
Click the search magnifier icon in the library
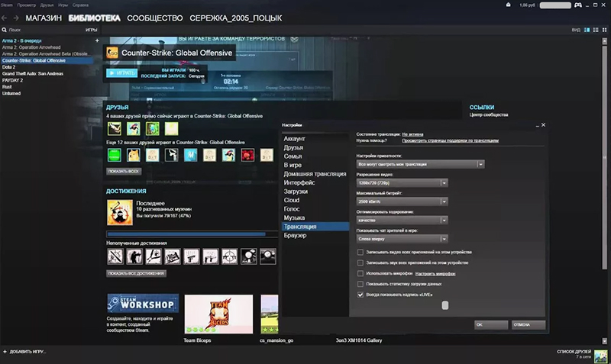5,30
